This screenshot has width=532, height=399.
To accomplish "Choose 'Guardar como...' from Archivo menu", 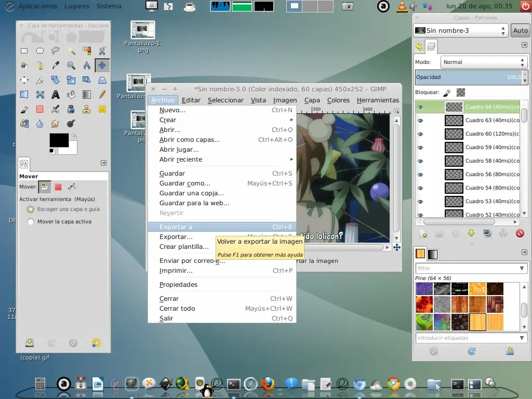I will [184, 183].
